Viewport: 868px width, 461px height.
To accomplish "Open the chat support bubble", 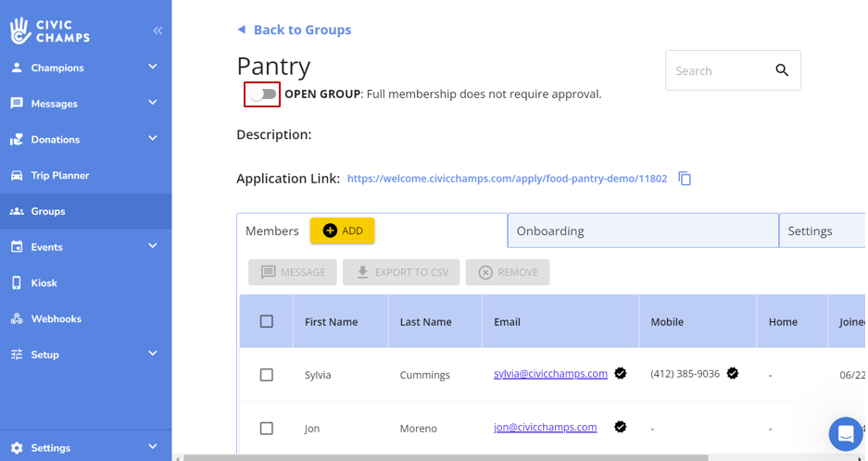I will pyautogui.click(x=845, y=433).
